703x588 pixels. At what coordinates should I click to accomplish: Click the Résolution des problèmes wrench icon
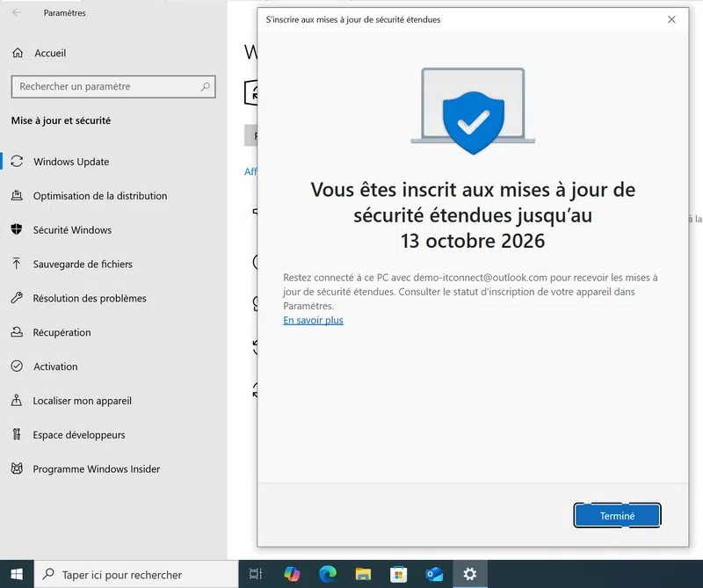[17, 298]
